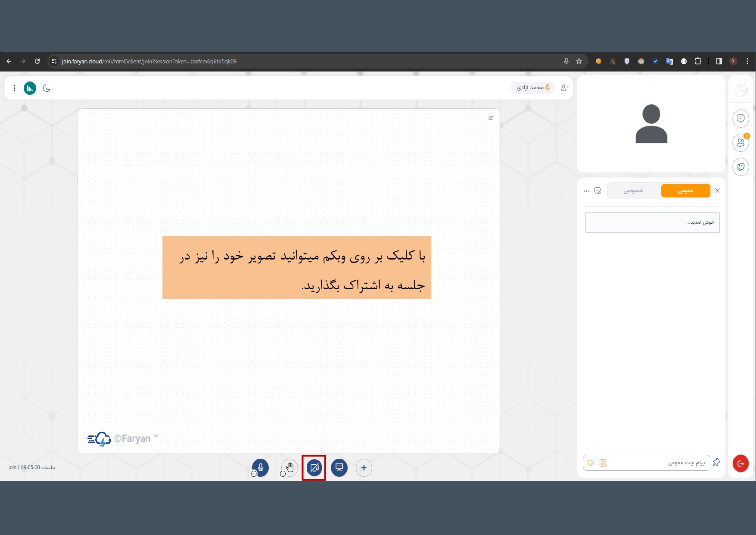756x535 pixels.
Task: Raise your hand in the meeting
Action: click(290, 467)
